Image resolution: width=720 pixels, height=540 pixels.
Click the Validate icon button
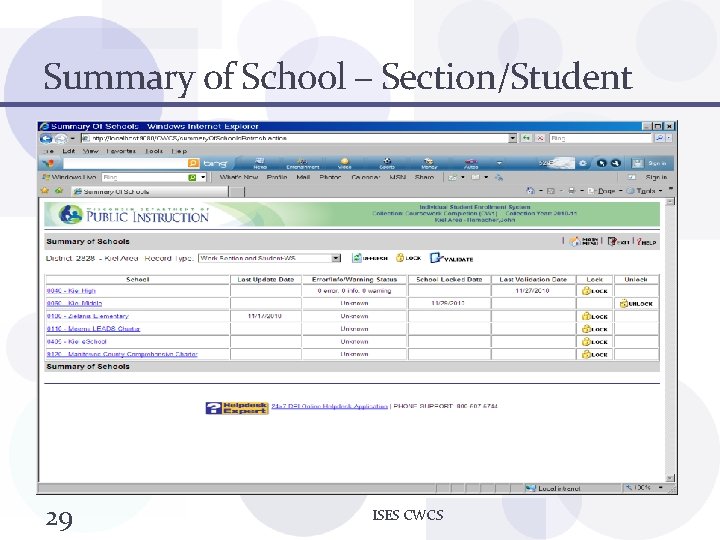pos(451,259)
